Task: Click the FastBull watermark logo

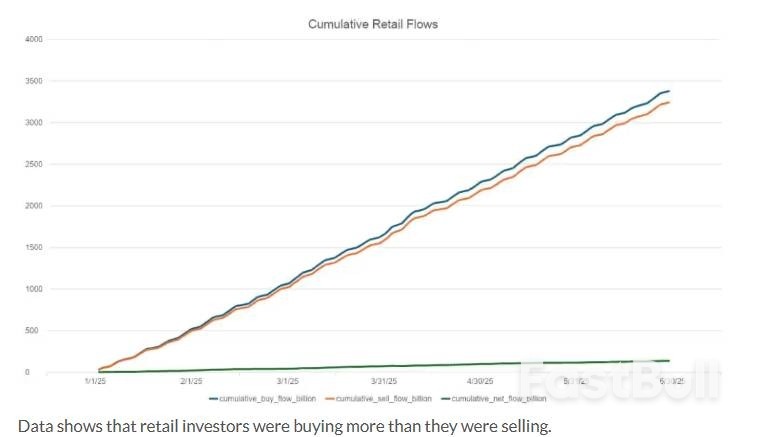Action: pos(620,380)
